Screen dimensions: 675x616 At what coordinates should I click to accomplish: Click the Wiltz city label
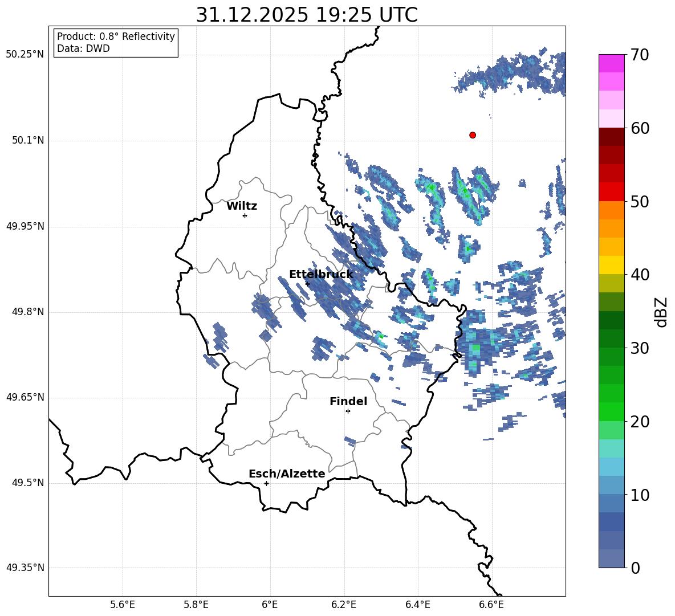242,206
